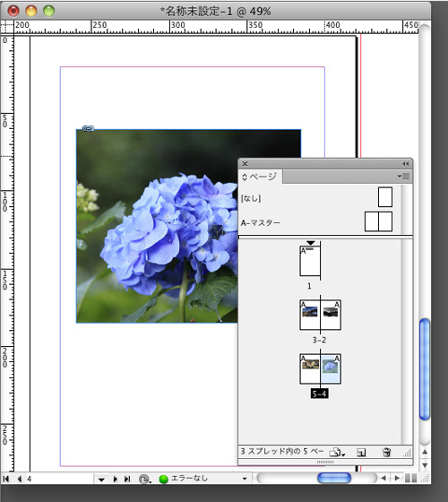Select the ページ panel tab
Image resolution: width=448 pixels, height=502 pixels.
pyautogui.click(x=260, y=177)
